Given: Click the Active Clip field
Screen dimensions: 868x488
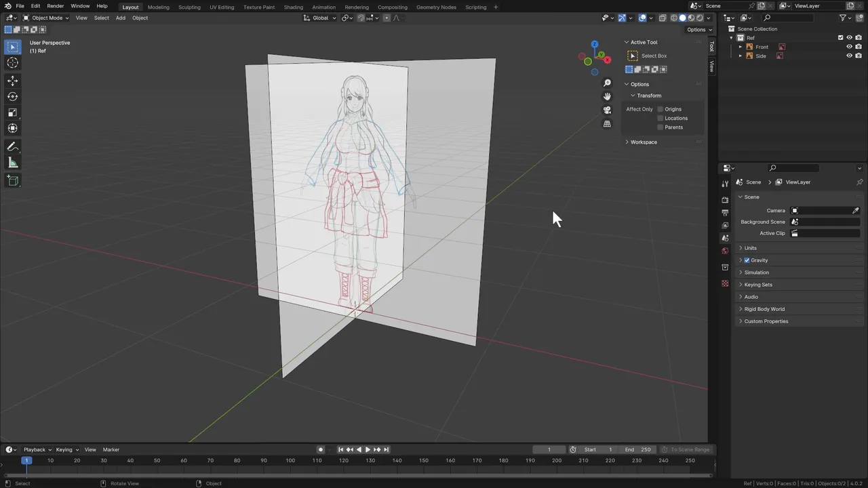Looking at the screenshot, I should [826, 234].
